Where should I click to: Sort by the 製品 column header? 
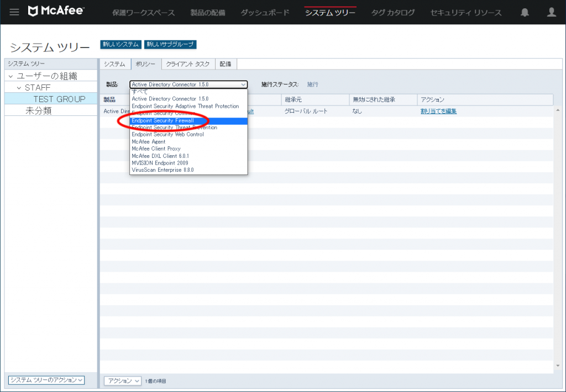click(x=109, y=99)
